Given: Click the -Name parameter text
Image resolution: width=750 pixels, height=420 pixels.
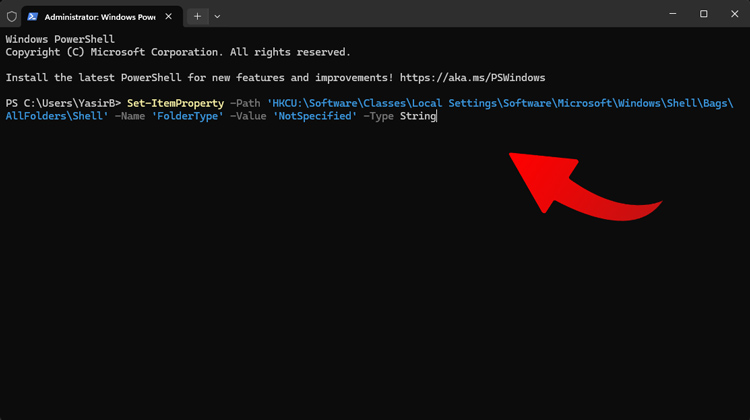Looking at the screenshot, I should tap(130, 116).
